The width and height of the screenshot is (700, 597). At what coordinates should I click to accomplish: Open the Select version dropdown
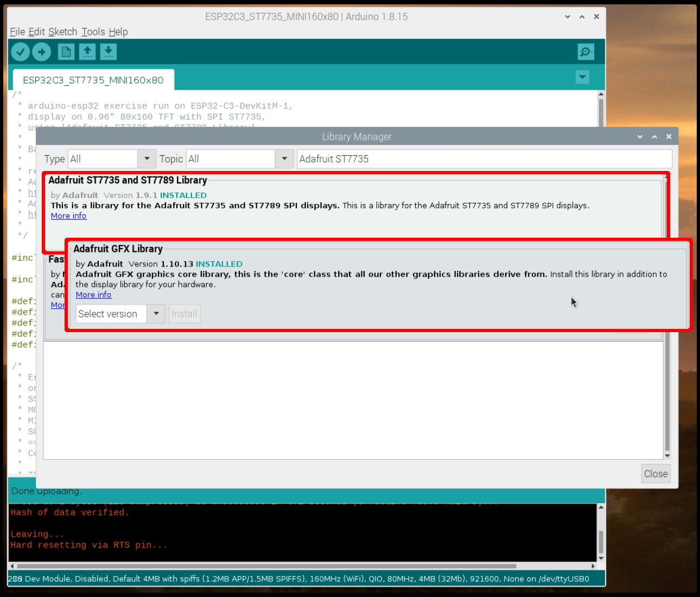tap(120, 314)
